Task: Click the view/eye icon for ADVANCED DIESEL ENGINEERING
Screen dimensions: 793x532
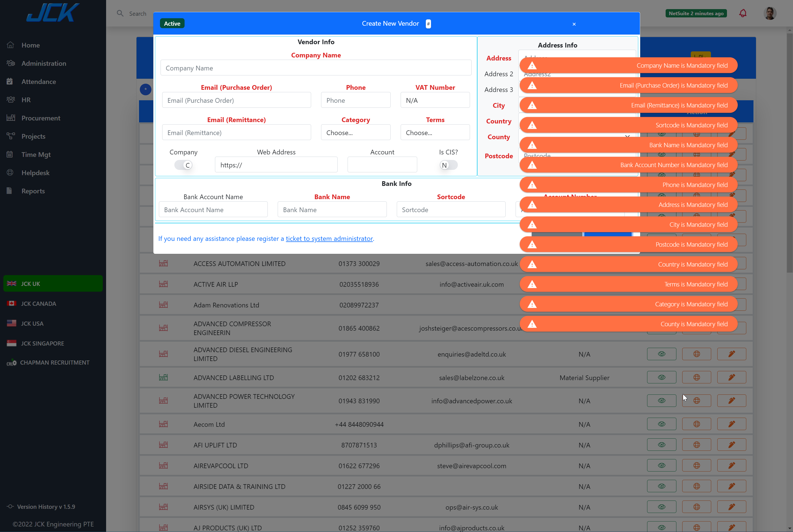Action: pyautogui.click(x=661, y=354)
